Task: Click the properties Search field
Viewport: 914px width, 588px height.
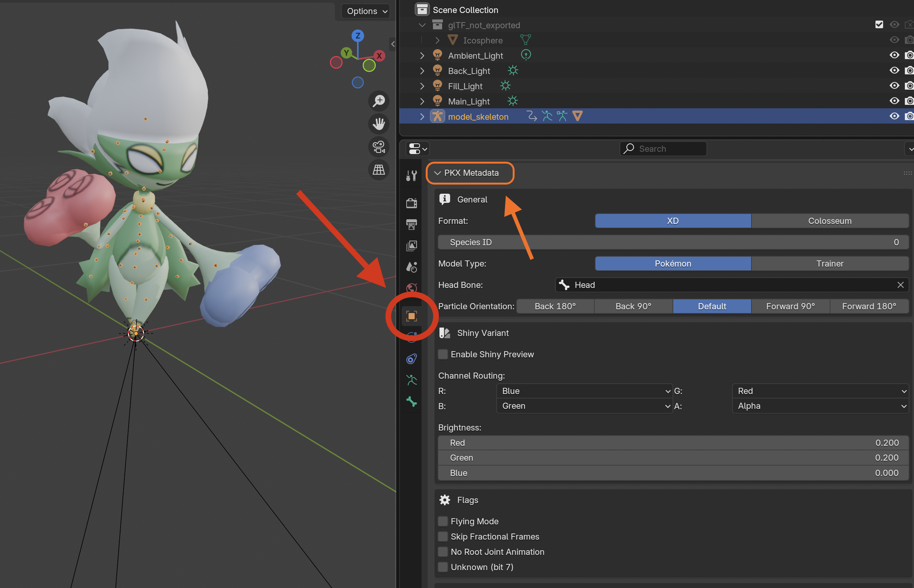Action: pyautogui.click(x=663, y=149)
